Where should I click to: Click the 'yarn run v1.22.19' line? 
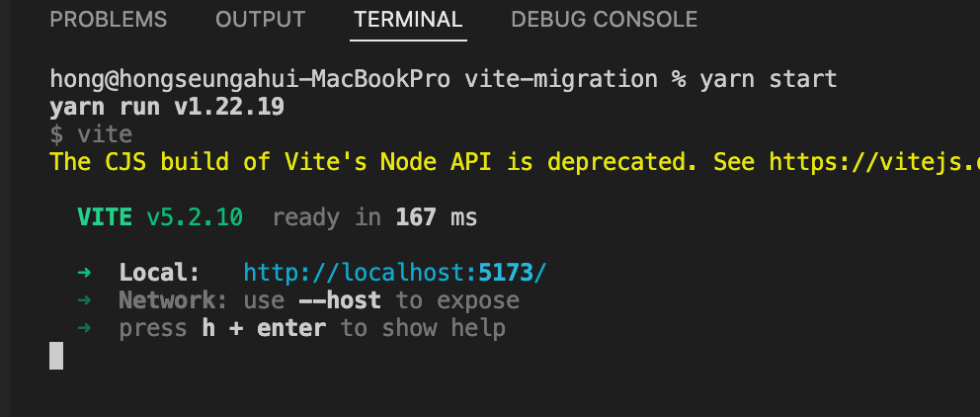(x=167, y=108)
